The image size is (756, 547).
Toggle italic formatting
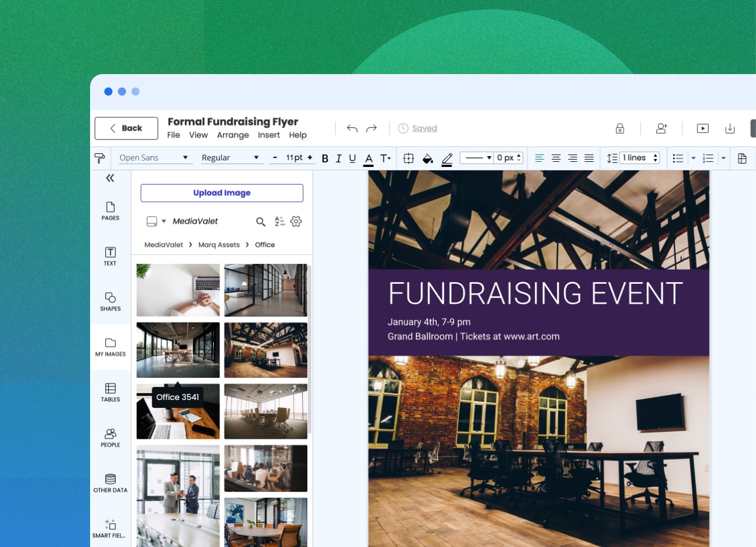[x=339, y=158]
